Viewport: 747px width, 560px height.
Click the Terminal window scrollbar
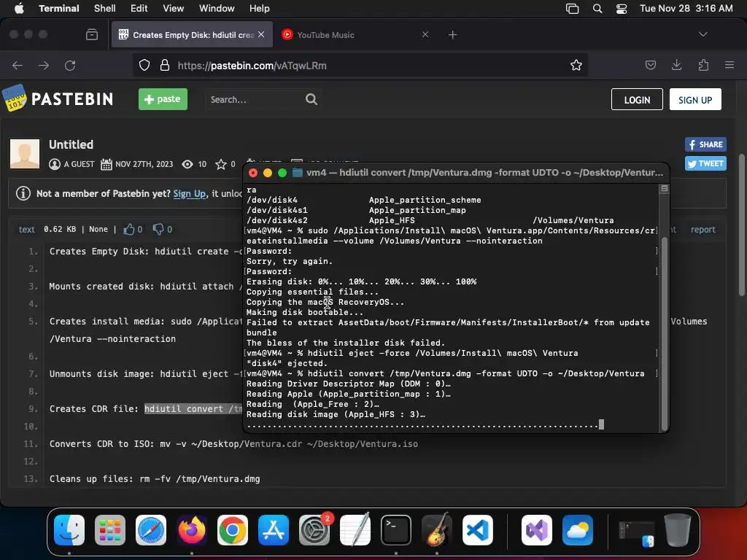[665, 333]
